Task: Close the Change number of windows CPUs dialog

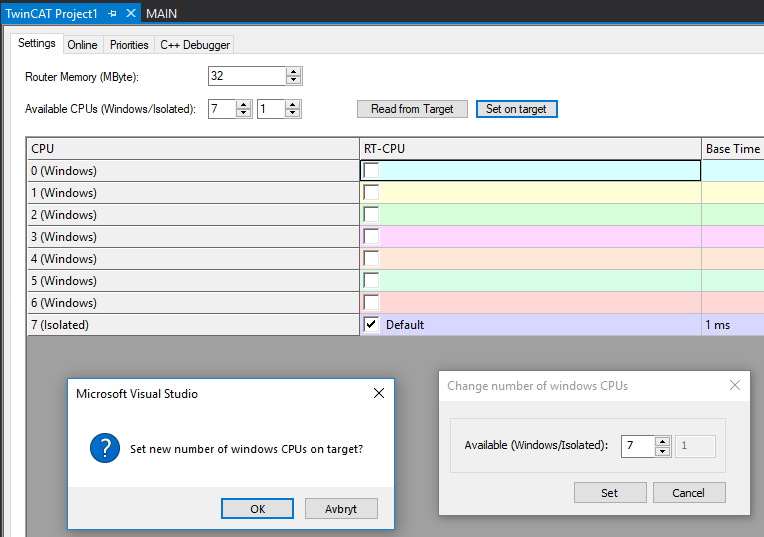Action: click(735, 385)
